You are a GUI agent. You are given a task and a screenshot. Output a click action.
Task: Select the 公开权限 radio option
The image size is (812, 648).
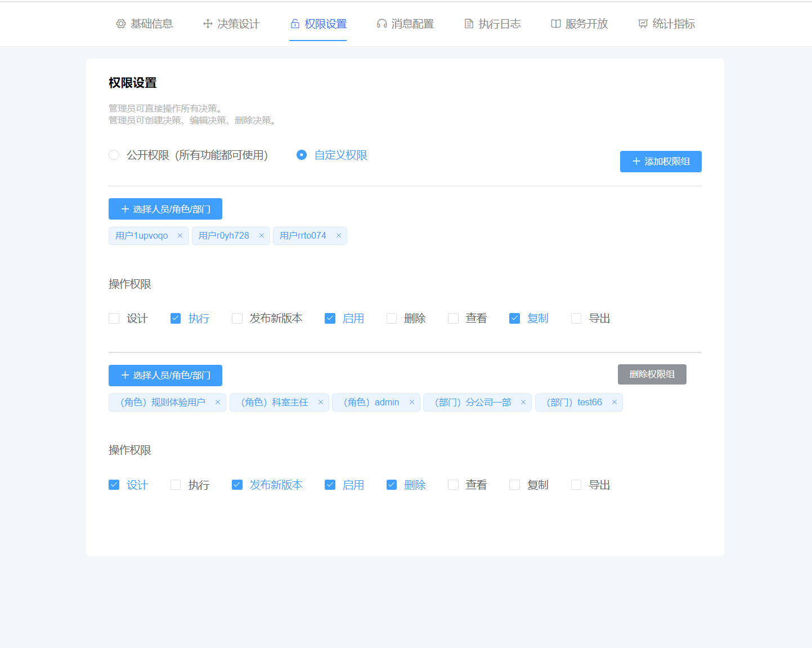coord(114,155)
